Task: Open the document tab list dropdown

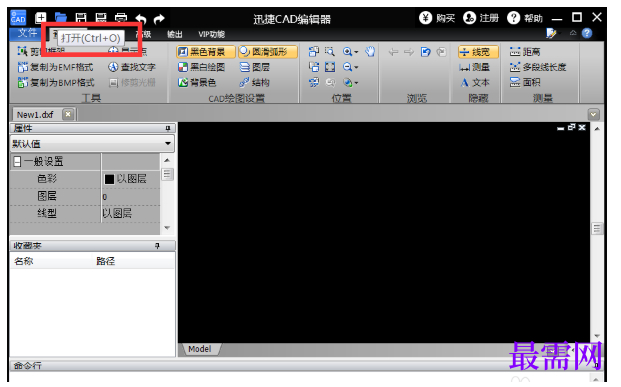Action: click(593, 114)
